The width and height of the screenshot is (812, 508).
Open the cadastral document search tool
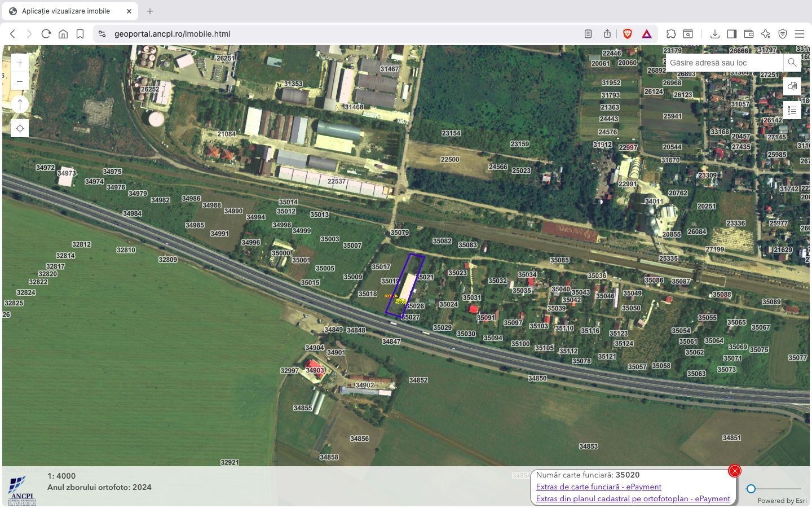[x=792, y=86]
